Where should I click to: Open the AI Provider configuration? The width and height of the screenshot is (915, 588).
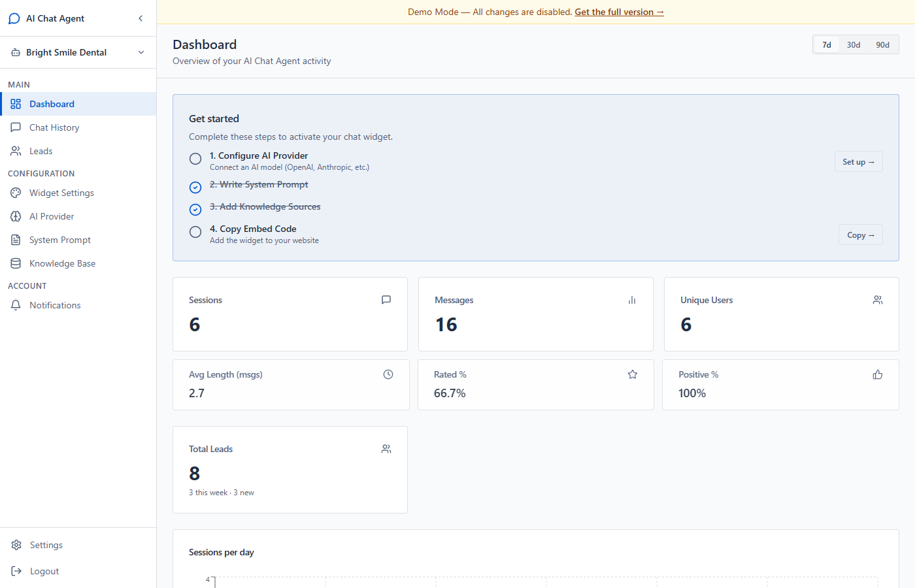pos(78,216)
